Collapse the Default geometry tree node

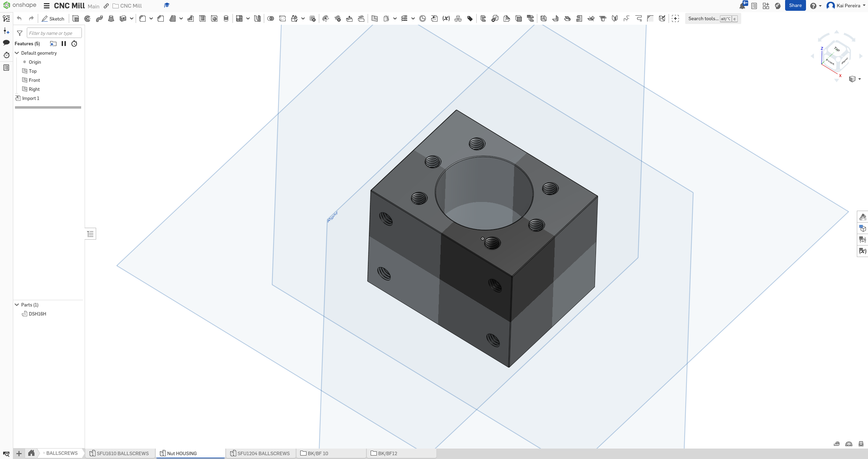point(17,53)
